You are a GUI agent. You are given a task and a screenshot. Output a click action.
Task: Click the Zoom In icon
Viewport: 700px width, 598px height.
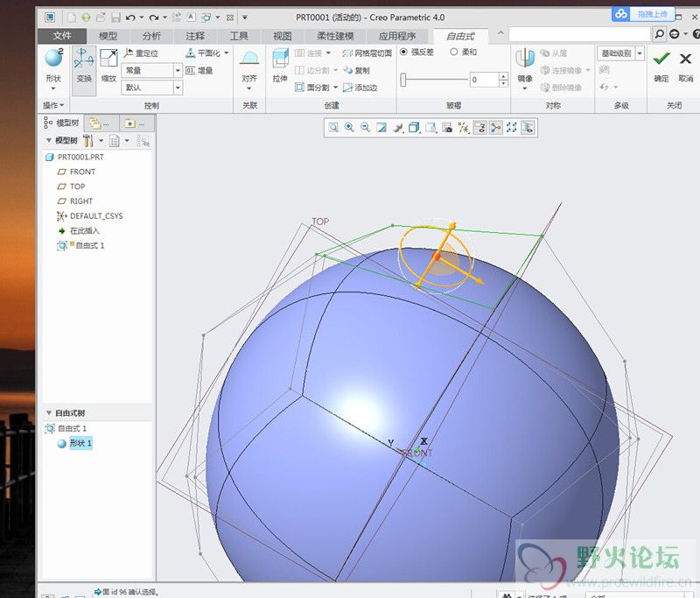point(349,128)
